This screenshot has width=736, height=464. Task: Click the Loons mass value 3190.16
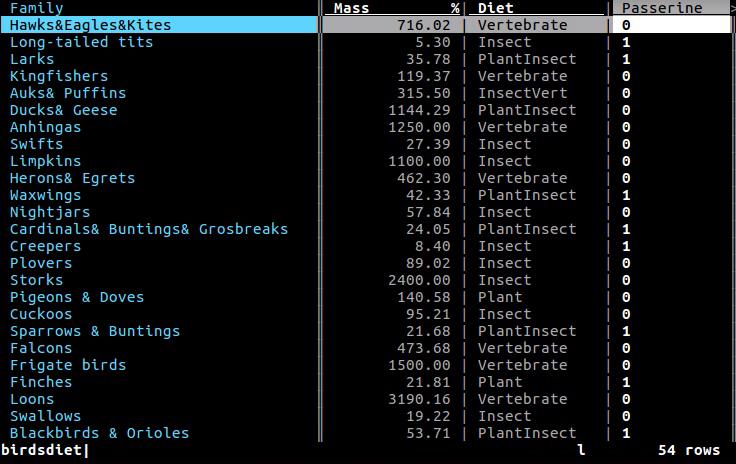[419, 399]
